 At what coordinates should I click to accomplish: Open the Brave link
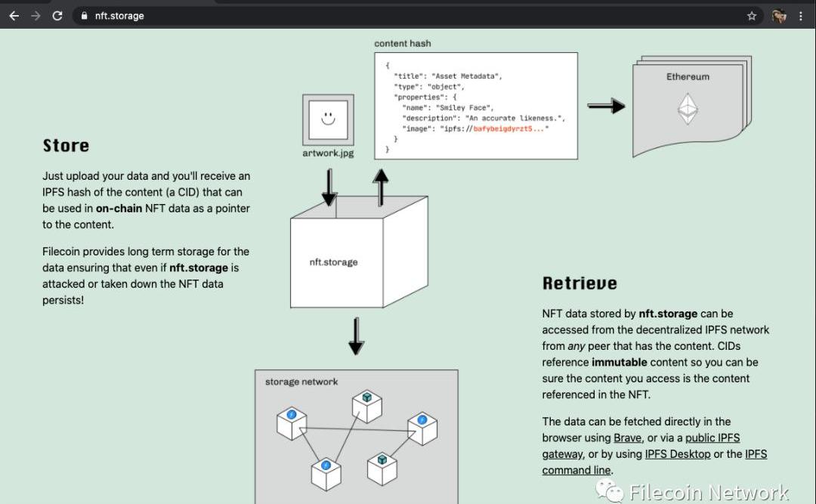627,438
